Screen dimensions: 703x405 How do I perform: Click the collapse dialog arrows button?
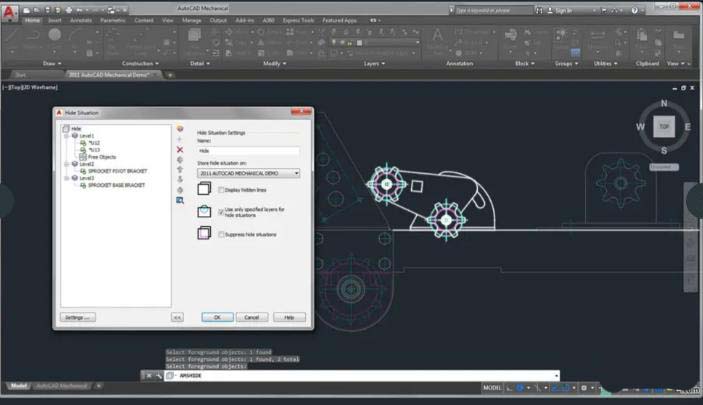coord(177,318)
